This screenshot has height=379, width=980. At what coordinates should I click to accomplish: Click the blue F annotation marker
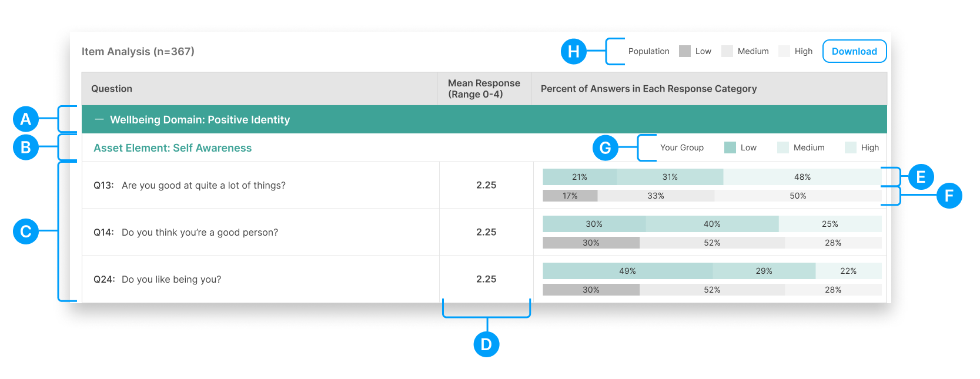[948, 196]
